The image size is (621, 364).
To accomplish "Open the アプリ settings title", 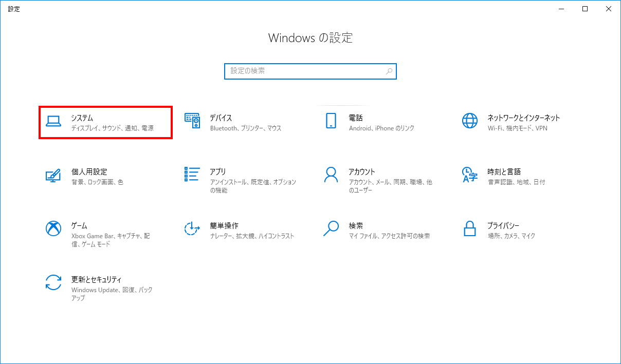I will tap(218, 171).
